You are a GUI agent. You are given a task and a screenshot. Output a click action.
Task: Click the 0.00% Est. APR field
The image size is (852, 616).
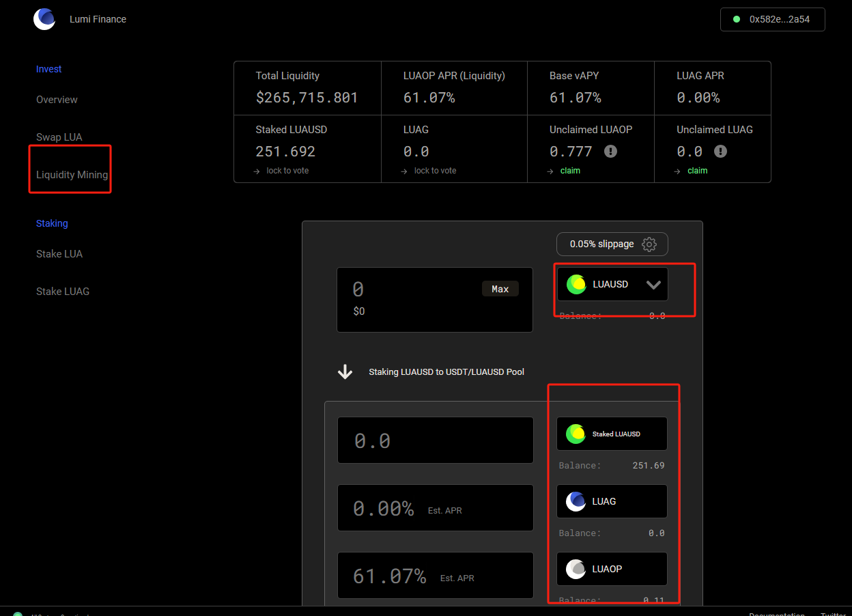point(436,508)
